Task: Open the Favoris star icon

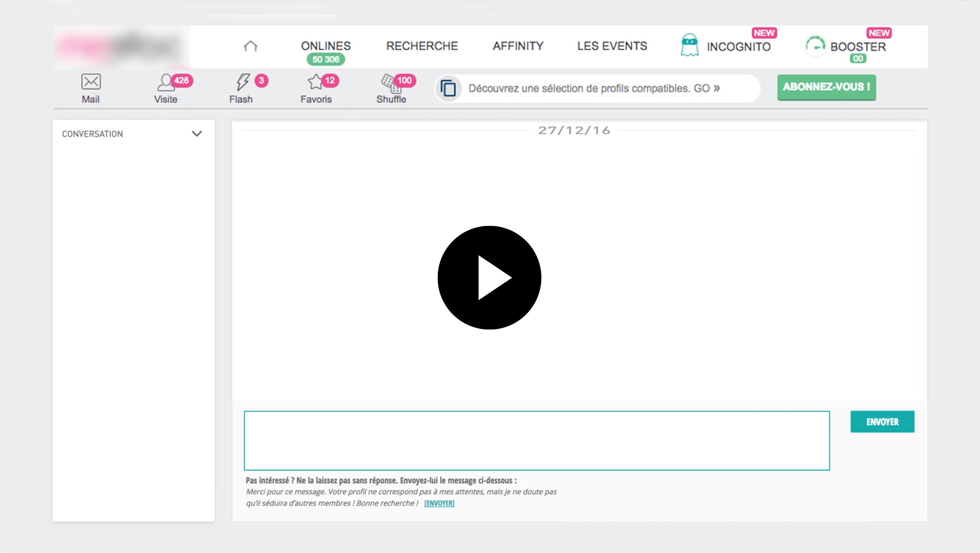Action: 315,82
